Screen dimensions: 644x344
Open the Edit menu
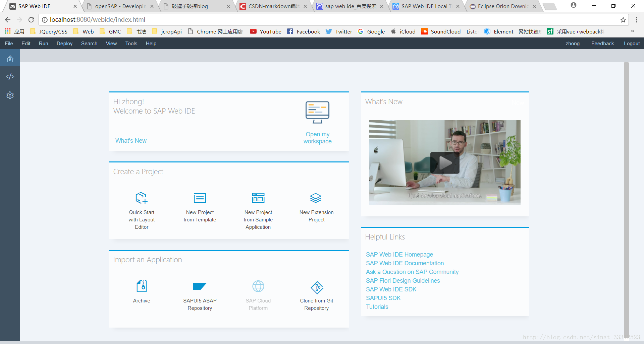tap(26, 44)
